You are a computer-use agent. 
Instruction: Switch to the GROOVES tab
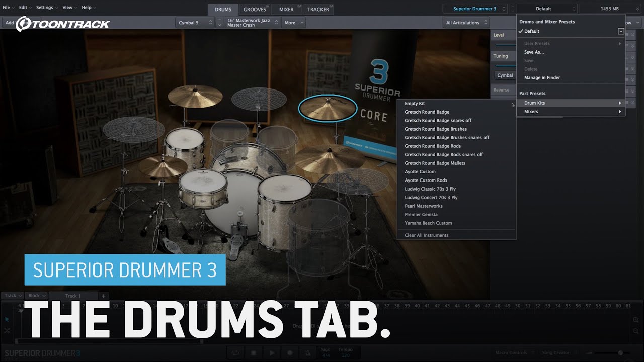255,9
